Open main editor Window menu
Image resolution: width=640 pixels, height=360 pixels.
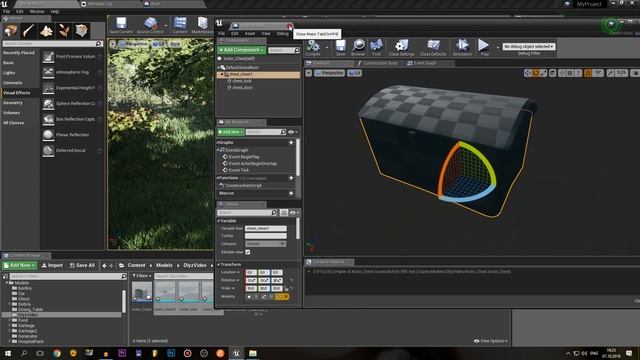tap(37, 11)
